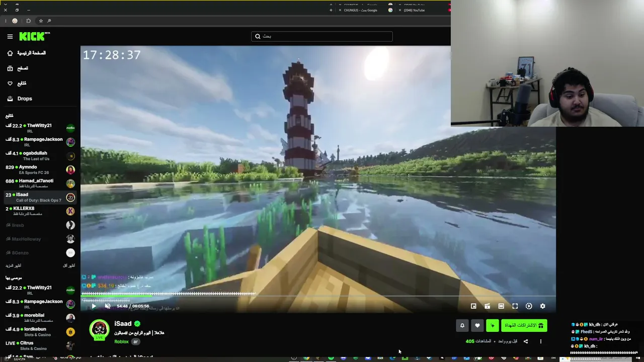Play the video with the play button

click(94, 306)
